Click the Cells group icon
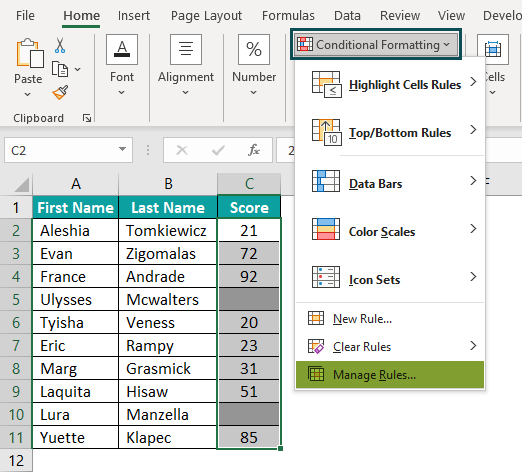 [493, 49]
